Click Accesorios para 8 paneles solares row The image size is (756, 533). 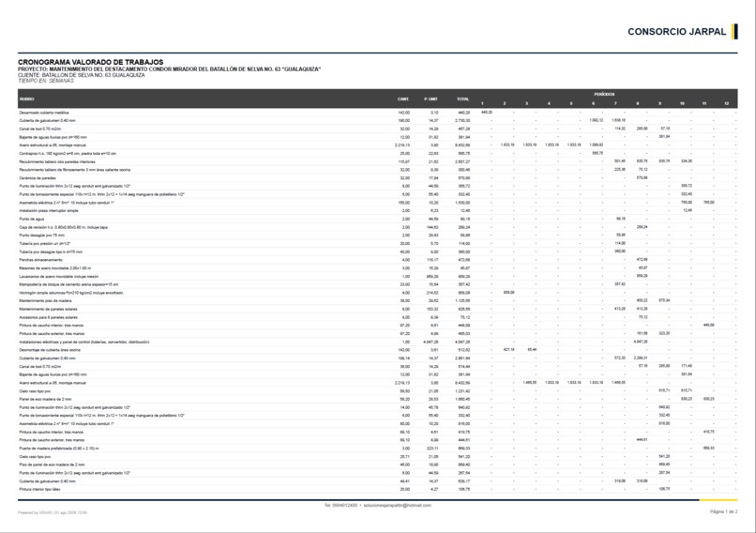point(377,317)
